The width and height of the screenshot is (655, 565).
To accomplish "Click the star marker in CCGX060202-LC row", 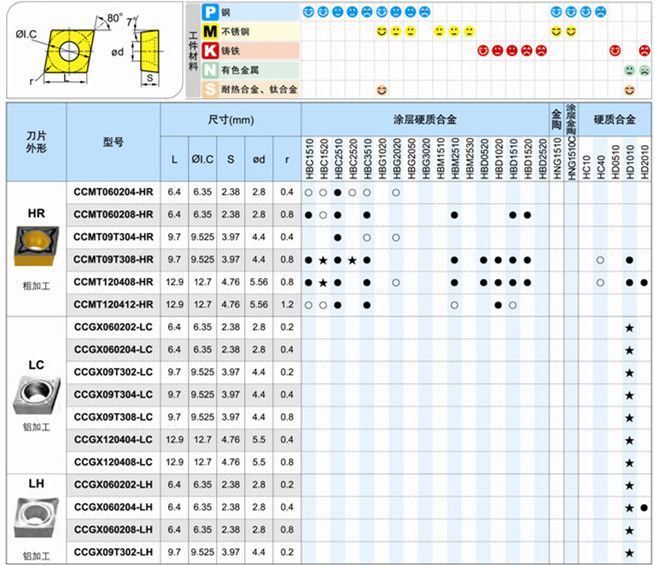I will point(629,328).
